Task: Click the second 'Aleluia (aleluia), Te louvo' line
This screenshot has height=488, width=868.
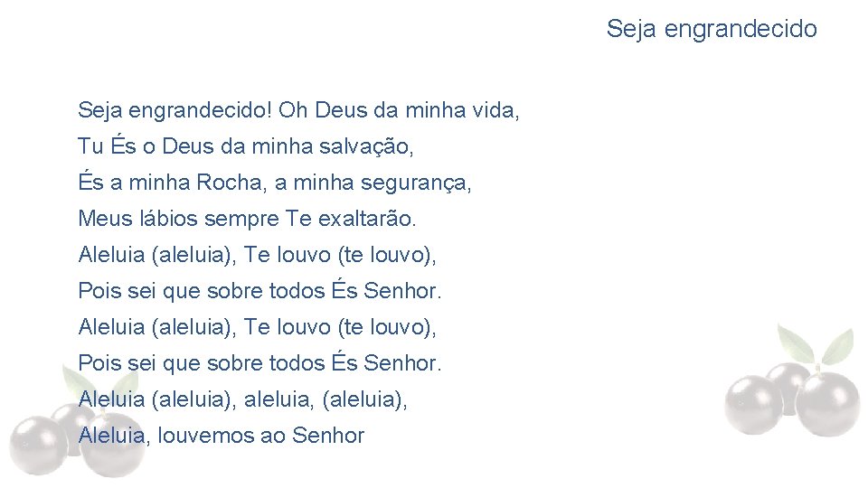Action: pos(257,327)
